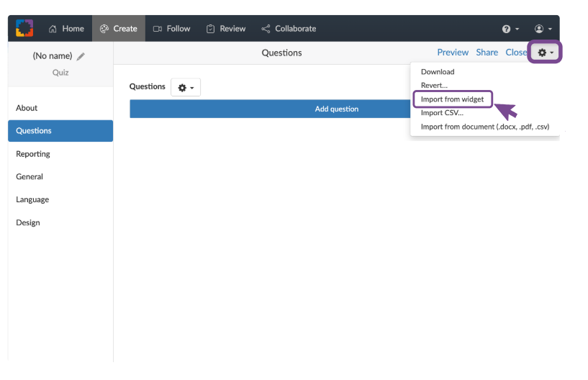This screenshot has width=588, height=380.
Task: Select Import CSV... menu entry
Action: (x=442, y=112)
